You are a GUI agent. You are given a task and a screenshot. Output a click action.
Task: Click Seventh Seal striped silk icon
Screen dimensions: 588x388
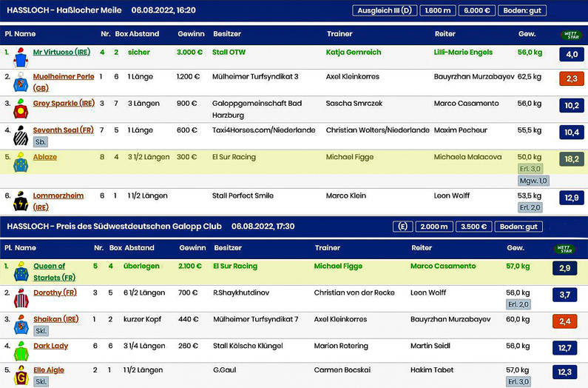point(21,136)
